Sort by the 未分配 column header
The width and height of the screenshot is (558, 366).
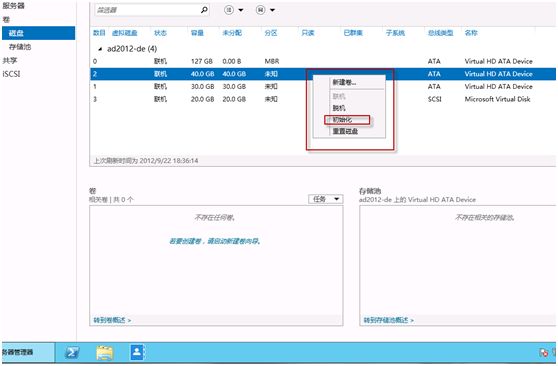coord(232,33)
